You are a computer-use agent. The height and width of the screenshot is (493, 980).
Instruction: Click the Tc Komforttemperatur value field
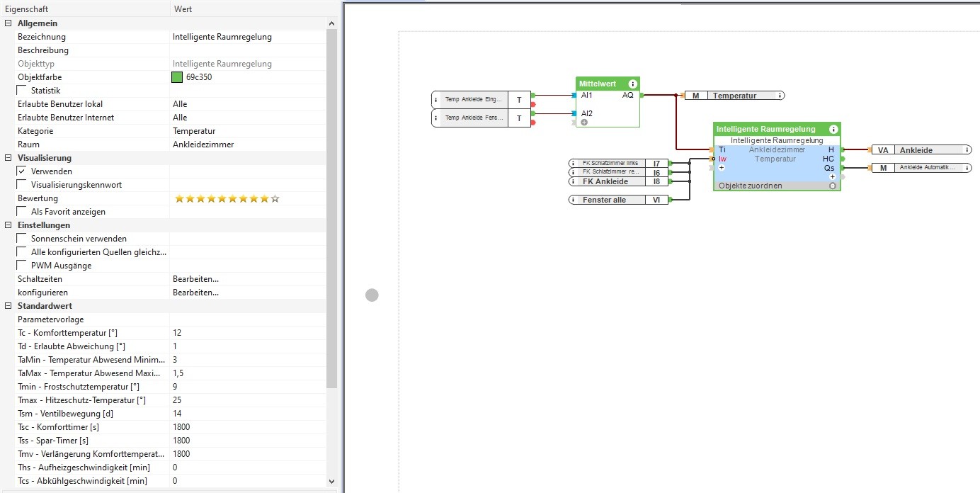[x=248, y=333]
